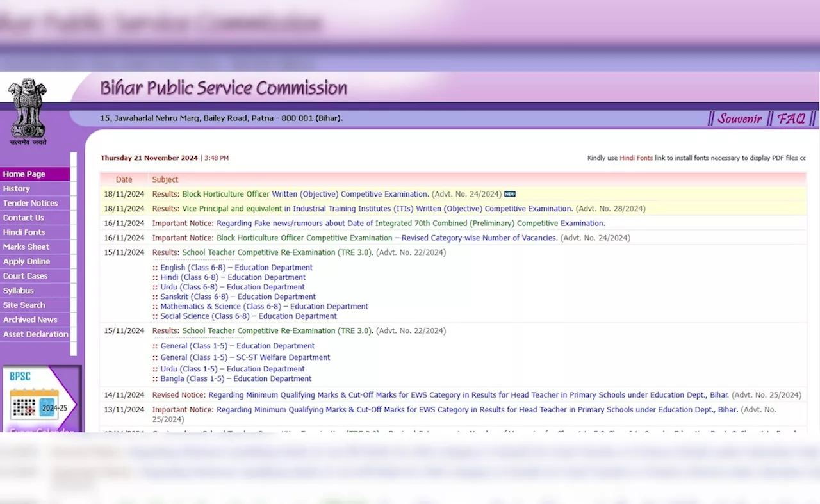Open Mathematics & Science (Class 6-8) result
This screenshot has width=820, height=504.
coord(264,307)
